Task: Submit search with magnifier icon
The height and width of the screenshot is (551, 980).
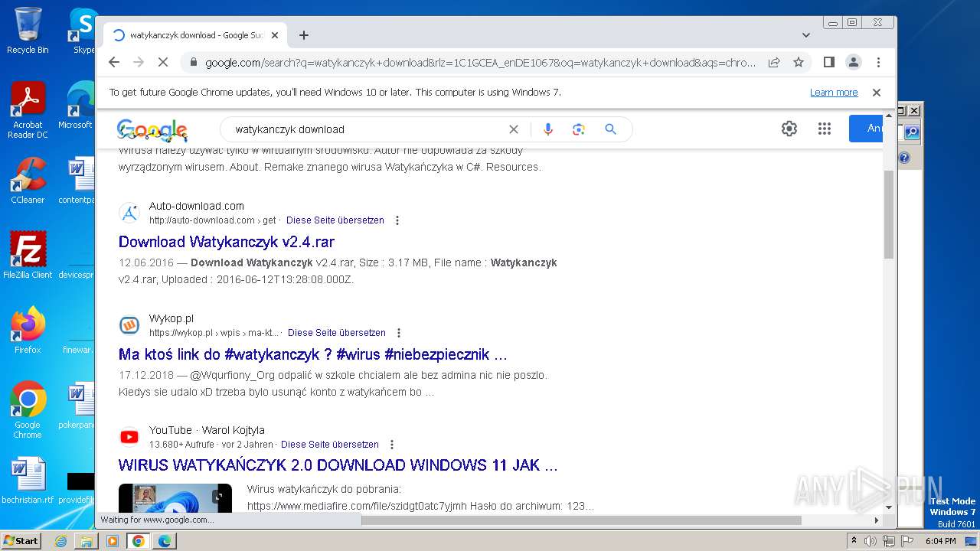Action: (610, 129)
